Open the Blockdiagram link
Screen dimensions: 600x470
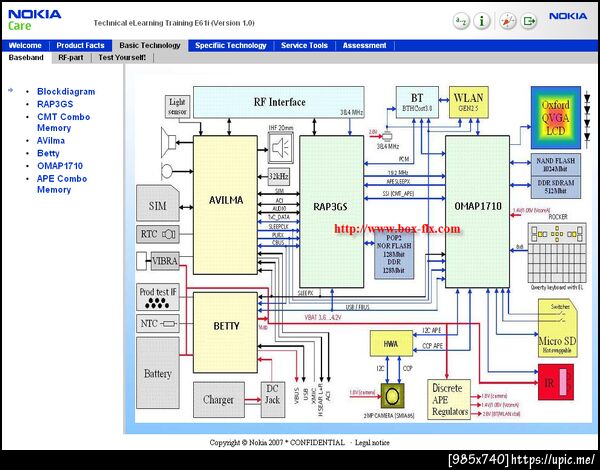66,91
